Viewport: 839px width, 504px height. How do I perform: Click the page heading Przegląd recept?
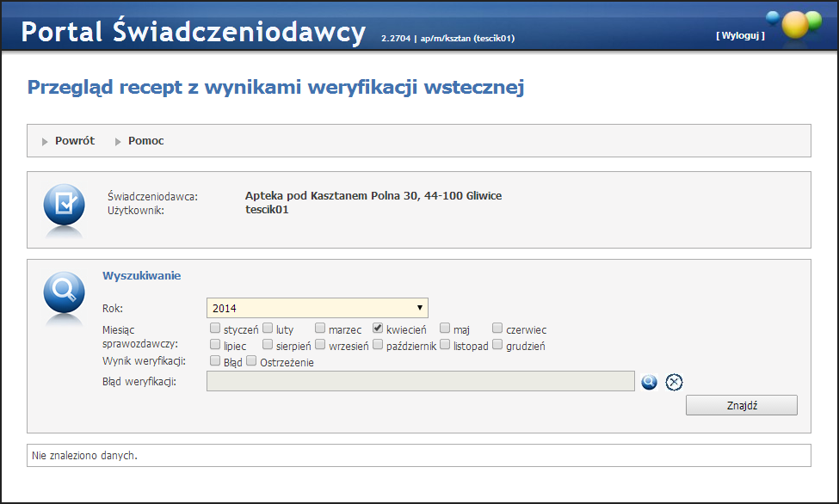[275, 87]
